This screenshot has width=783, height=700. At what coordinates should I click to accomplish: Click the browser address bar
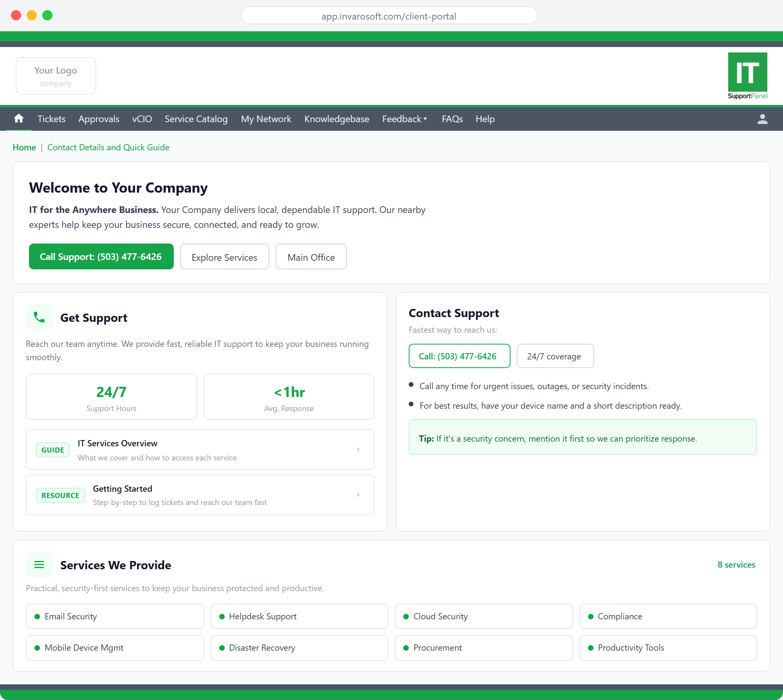pyautogui.click(x=389, y=16)
